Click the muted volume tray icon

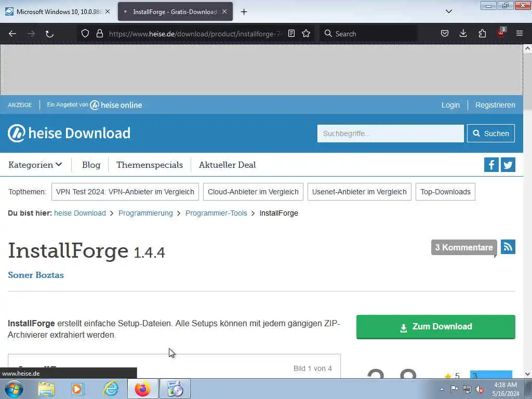click(x=480, y=390)
